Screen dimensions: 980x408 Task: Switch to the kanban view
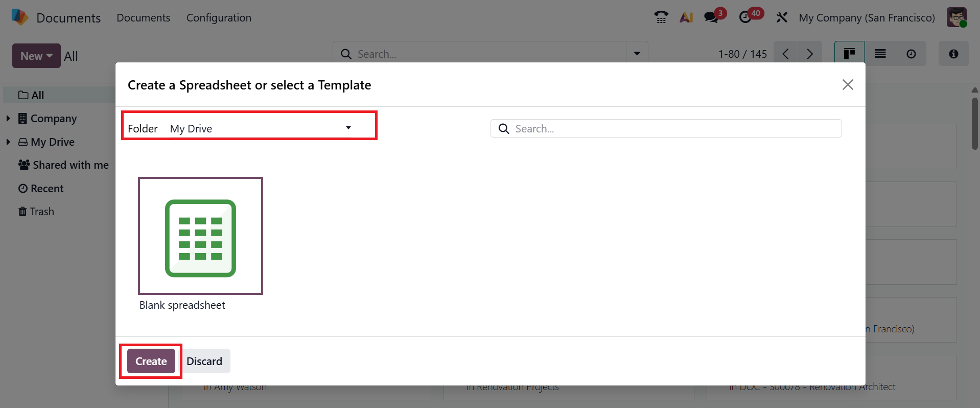849,54
